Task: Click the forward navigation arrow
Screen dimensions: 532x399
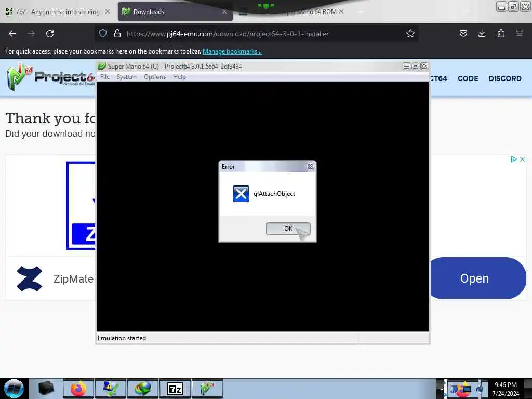Action: (31, 34)
